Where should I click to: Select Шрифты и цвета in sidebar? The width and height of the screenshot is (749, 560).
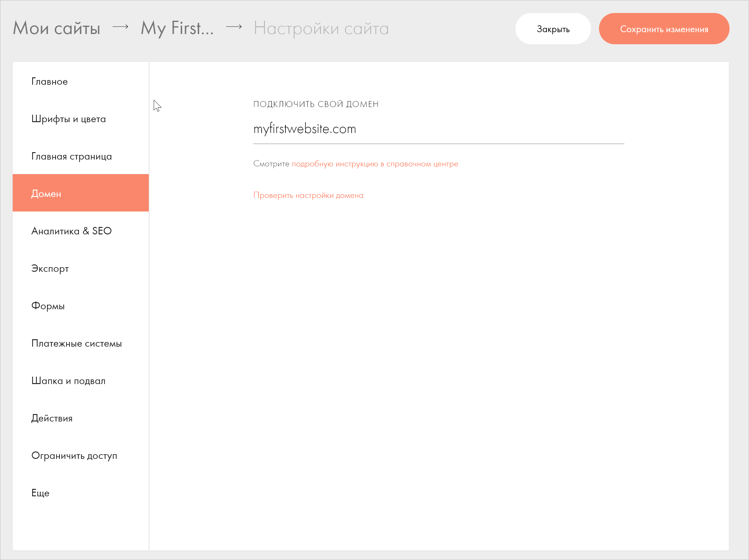click(68, 119)
